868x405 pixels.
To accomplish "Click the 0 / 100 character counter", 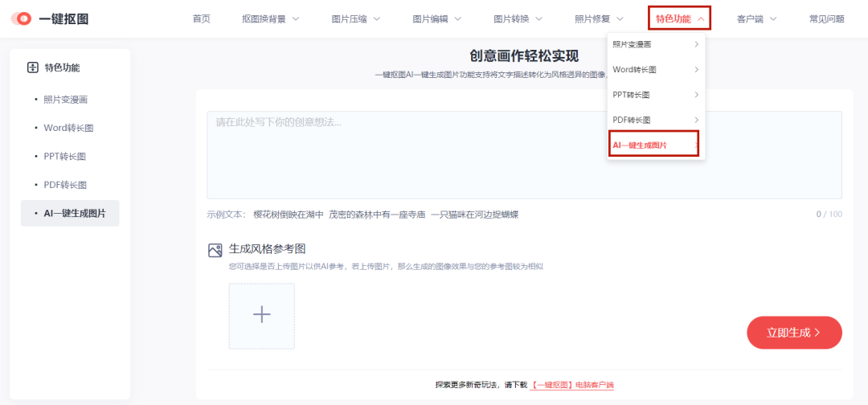I will 829,214.
